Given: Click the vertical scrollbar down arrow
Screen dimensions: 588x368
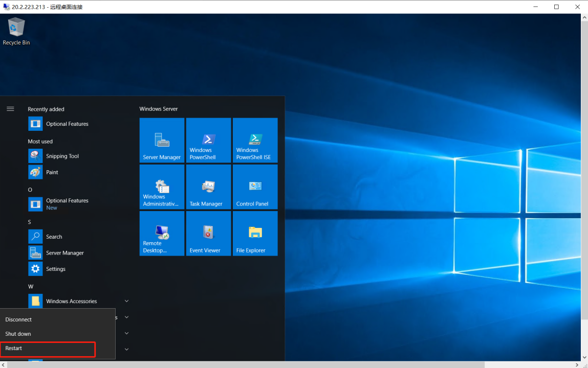Looking at the screenshot, I should click(x=584, y=357).
